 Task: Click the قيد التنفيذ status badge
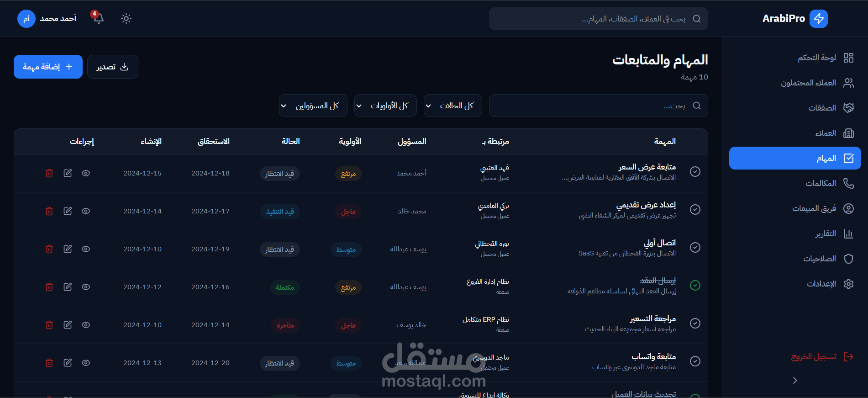click(x=280, y=212)
